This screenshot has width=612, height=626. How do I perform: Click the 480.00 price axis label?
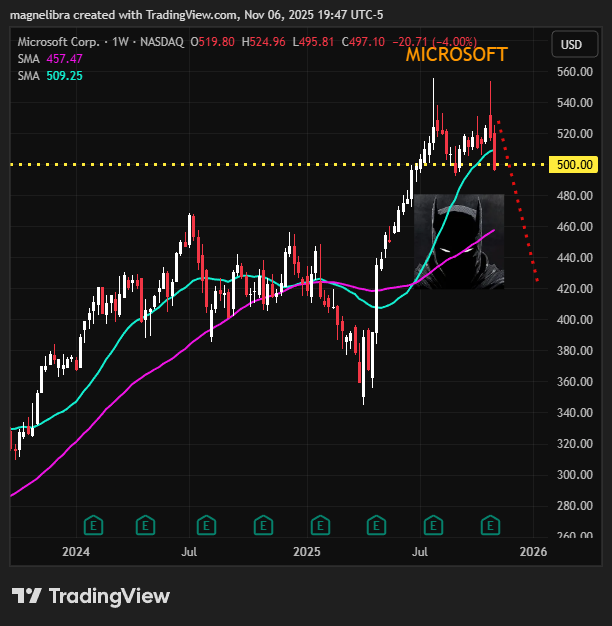pyautogui.click(x=574, y=196)
